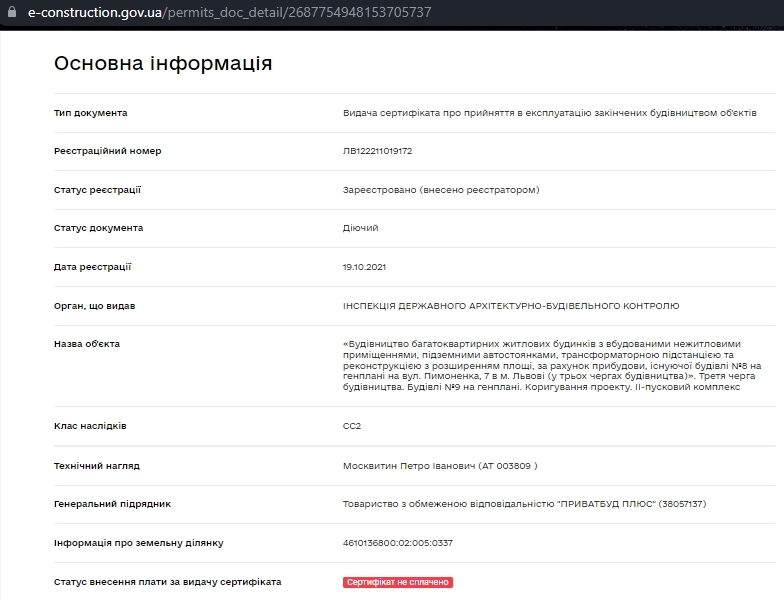Click the label 'Дата реєстрації'
The image size is (784, 600).
click(92, 267)
